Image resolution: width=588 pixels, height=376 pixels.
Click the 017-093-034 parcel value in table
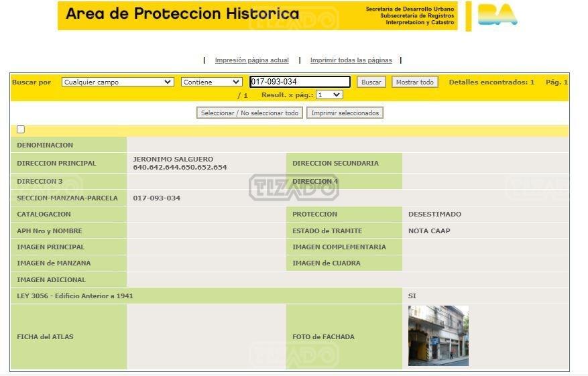pos(156,198)
